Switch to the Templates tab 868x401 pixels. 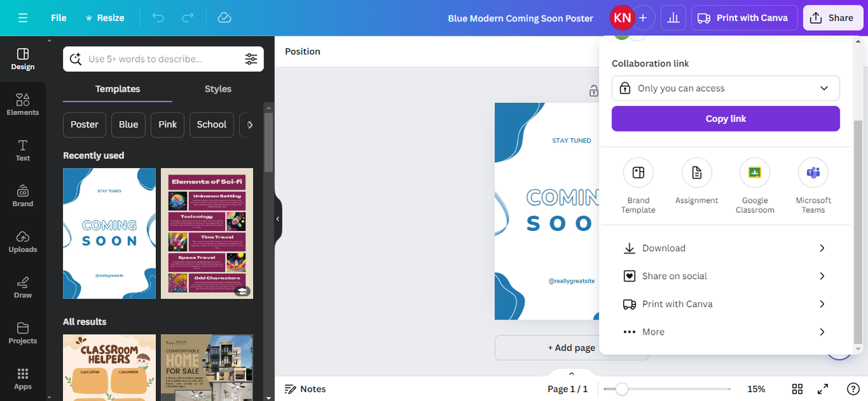(x=118, y=89)
